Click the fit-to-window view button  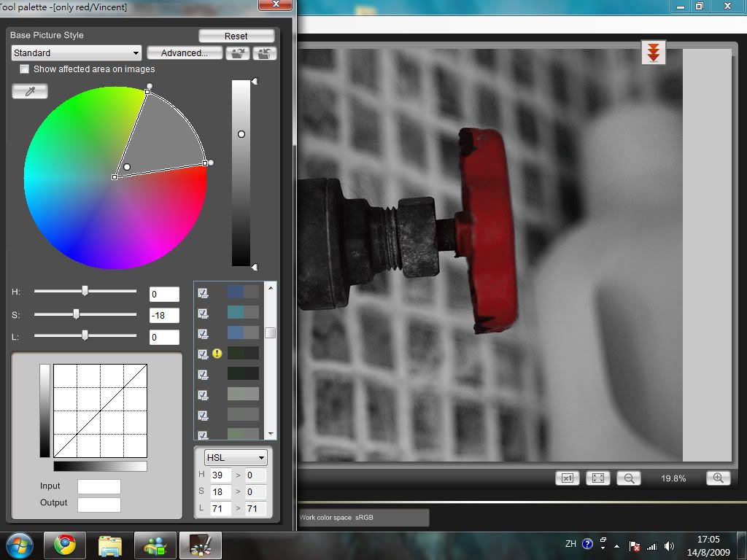click(x=598, y=478)
